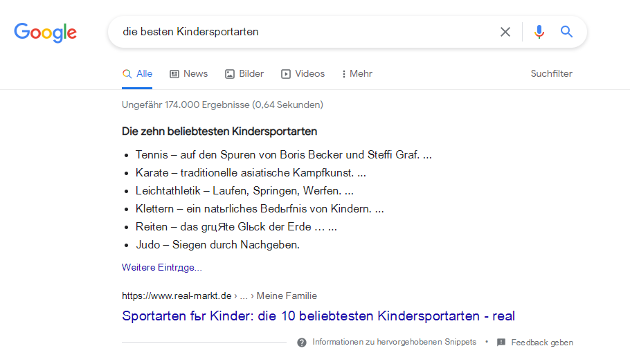630x364 pixels.
Task: Expand the Mehr menu
Action: click(x=357, y=74)
